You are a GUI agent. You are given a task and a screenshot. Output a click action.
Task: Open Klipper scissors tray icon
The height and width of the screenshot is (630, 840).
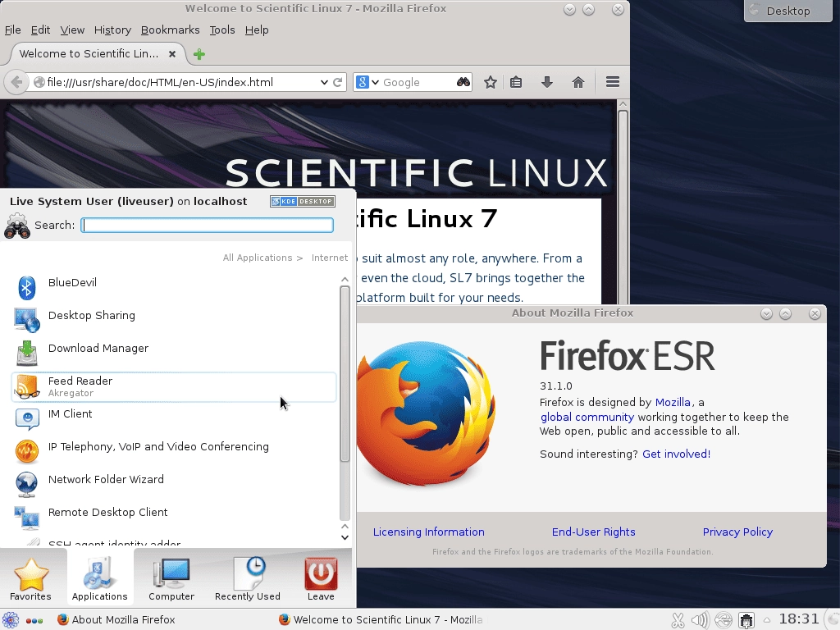[x=678, y=620]
